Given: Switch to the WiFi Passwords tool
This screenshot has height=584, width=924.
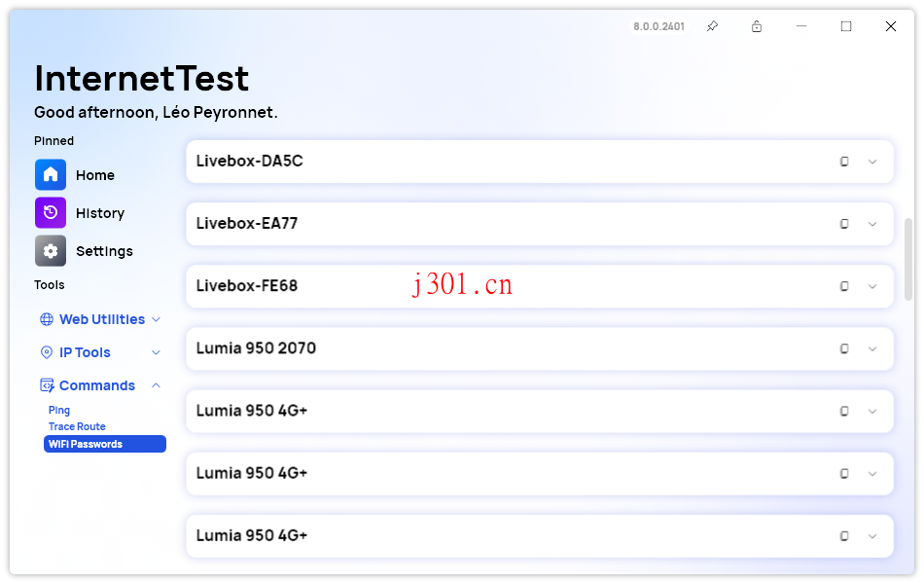Looking at the screenshot, I should [88, 443].
